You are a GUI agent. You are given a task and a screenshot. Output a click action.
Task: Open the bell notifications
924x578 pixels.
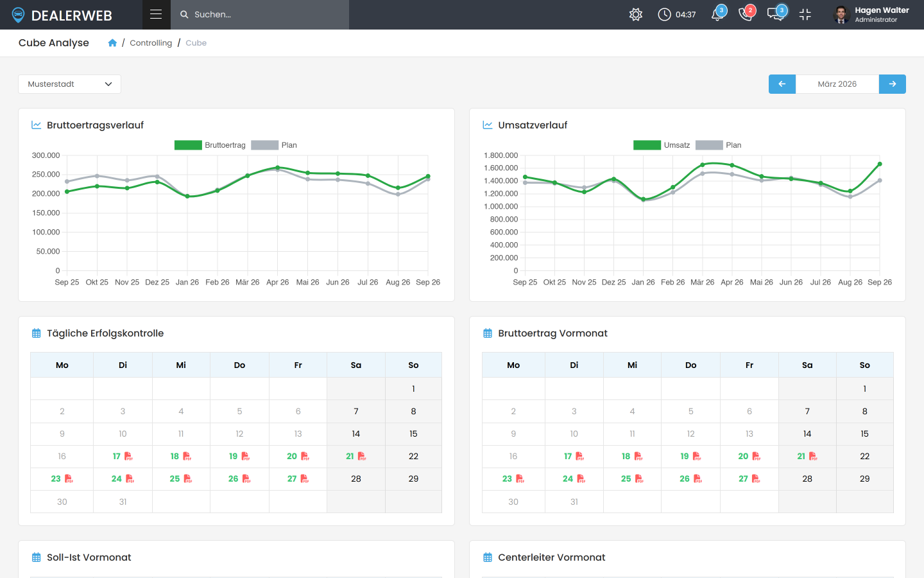tap(718, 14)
